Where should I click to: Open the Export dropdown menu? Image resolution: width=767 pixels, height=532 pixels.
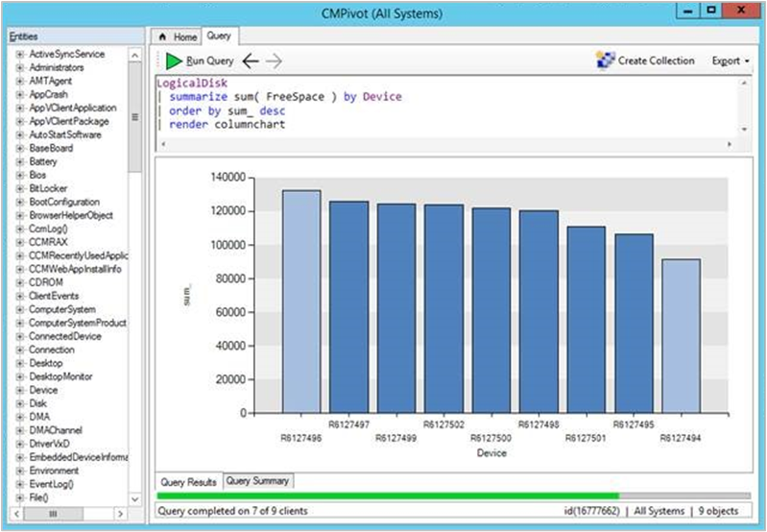tap(731, 60)
